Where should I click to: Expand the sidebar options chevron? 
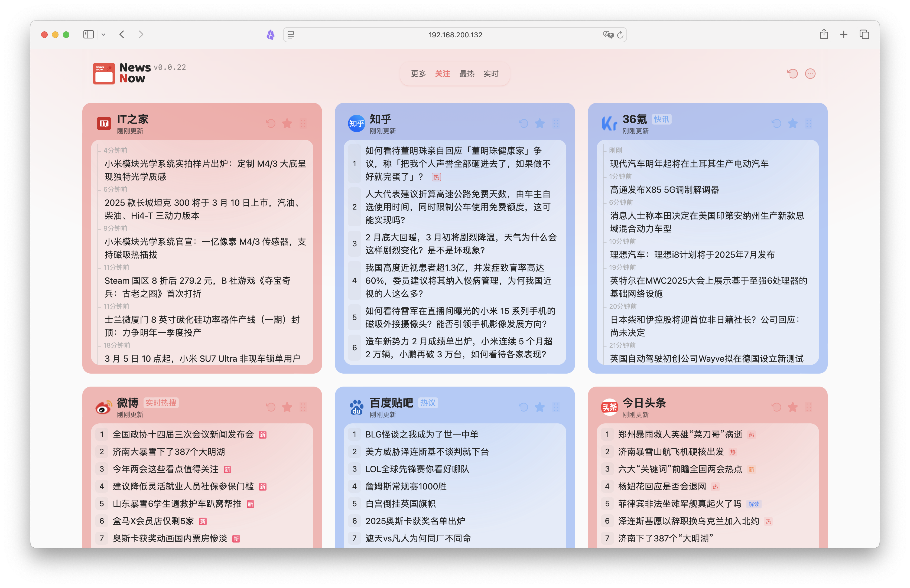[103, 34]
